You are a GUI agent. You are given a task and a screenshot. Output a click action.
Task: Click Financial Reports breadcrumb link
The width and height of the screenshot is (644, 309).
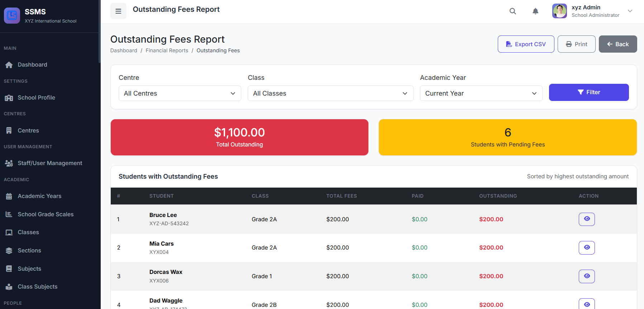167,50
